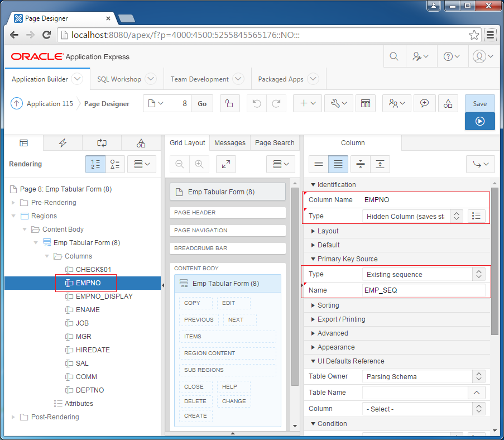
Task: Toggle Show Common properties view
Action: click(x=319, y=164)
